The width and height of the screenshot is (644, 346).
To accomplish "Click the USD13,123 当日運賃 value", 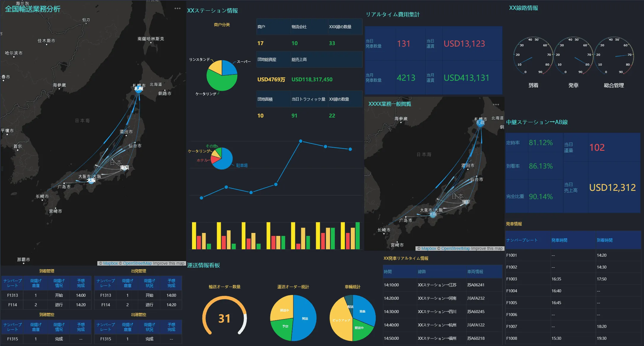I will pyautogui.click(x=464, y=44).
